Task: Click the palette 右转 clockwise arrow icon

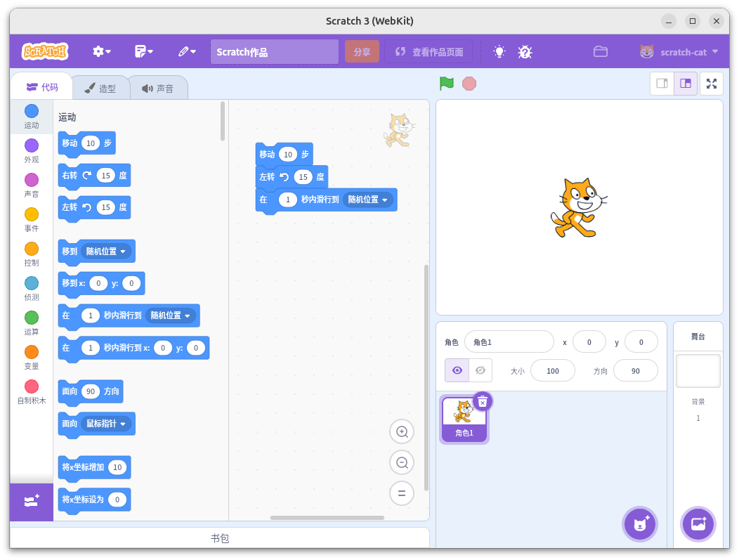Action: 87,176
